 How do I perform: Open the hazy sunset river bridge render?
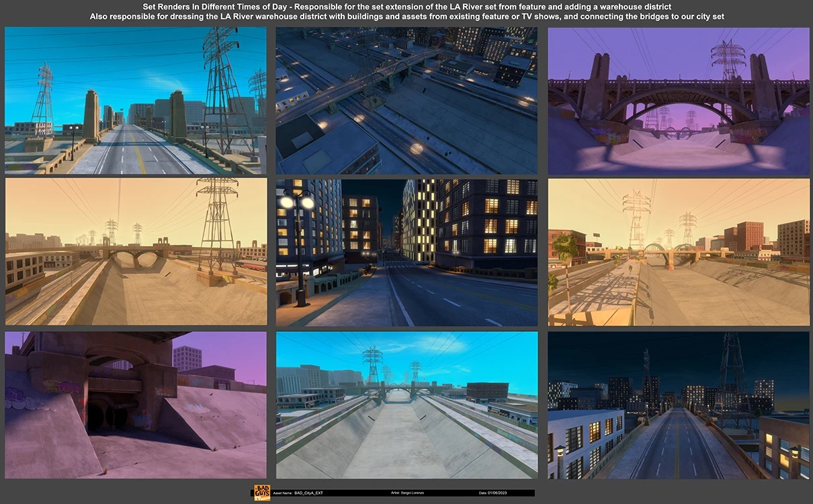click(134, 251)
